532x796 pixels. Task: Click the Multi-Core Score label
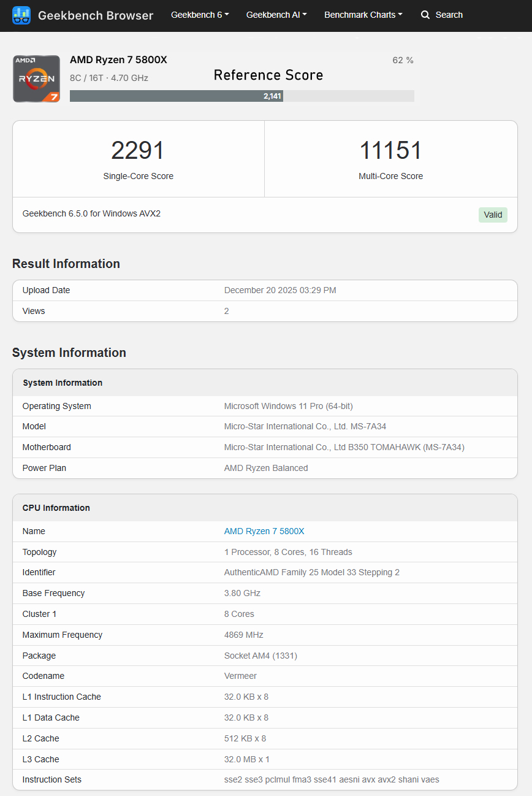pos(391,176)
